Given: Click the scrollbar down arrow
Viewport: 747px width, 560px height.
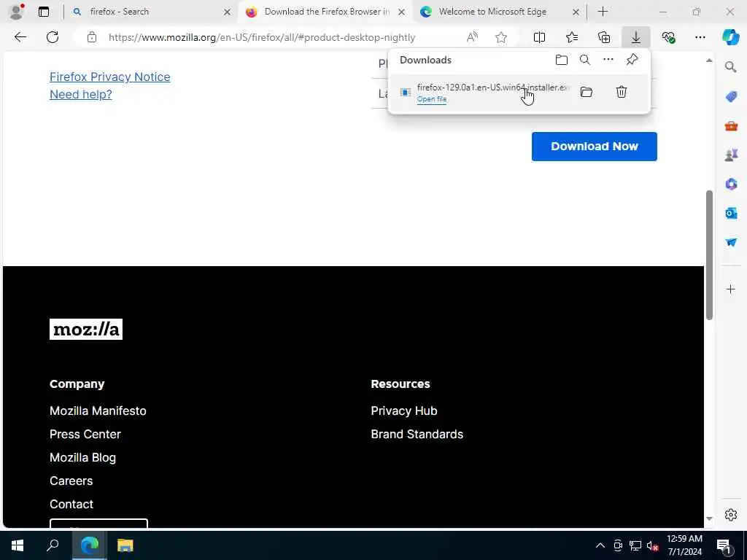Looking at the screenshot, I should point(709,518).
